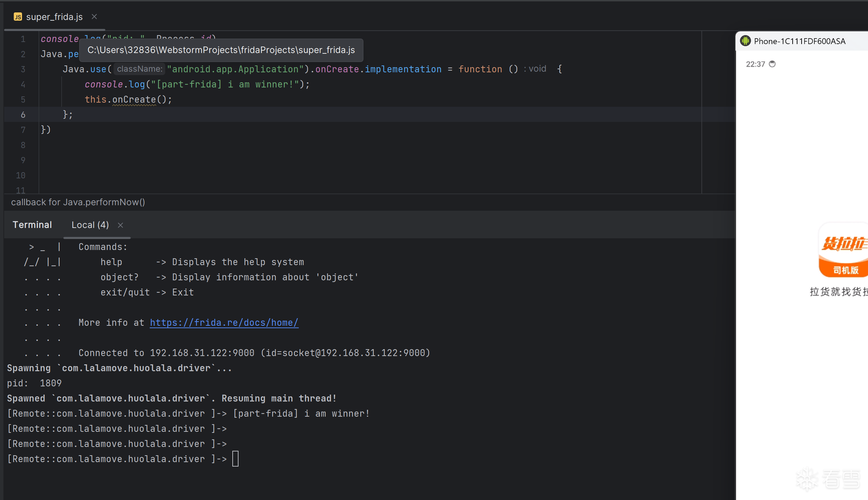Click the Spawning com.lalamove.huolala.driver line
Image resolution: width=868 pixels, height=500 pixels.
point(119,368)
